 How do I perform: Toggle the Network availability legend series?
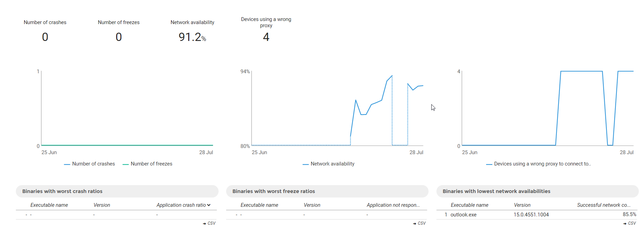point(332,164)
